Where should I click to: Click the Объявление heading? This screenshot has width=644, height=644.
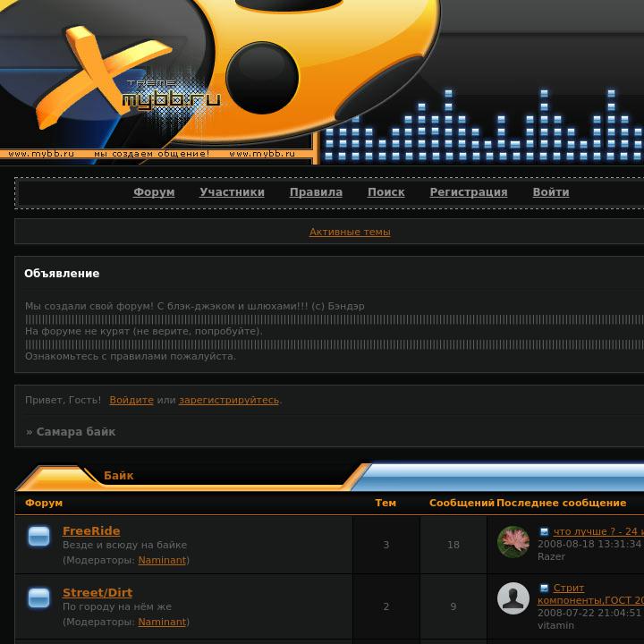click(62, 274)
